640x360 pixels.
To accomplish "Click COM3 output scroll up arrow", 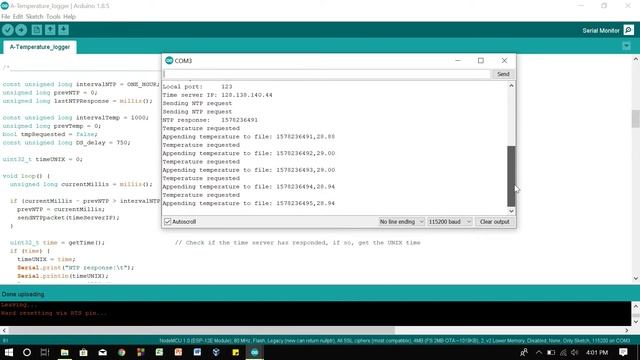I will [x=511, y=85].
